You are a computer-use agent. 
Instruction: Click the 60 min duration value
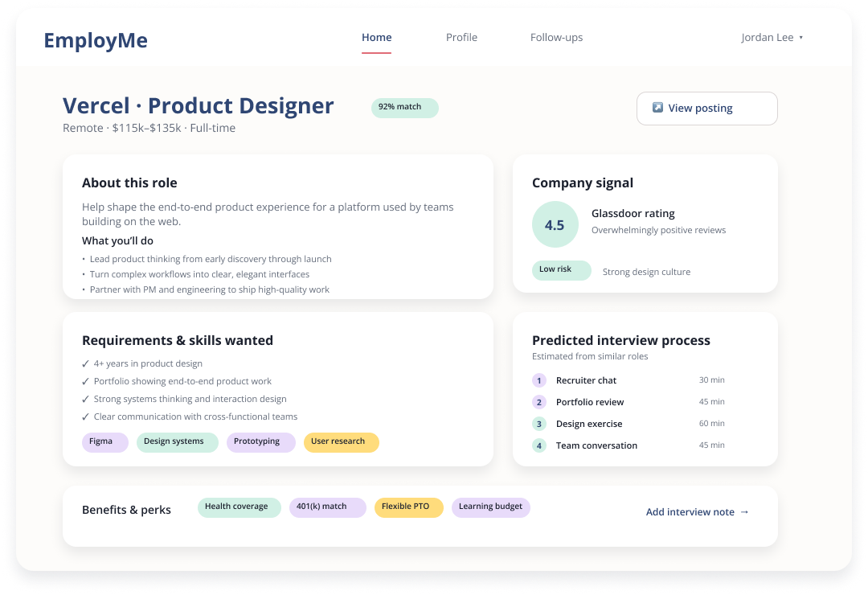[711, 423]
